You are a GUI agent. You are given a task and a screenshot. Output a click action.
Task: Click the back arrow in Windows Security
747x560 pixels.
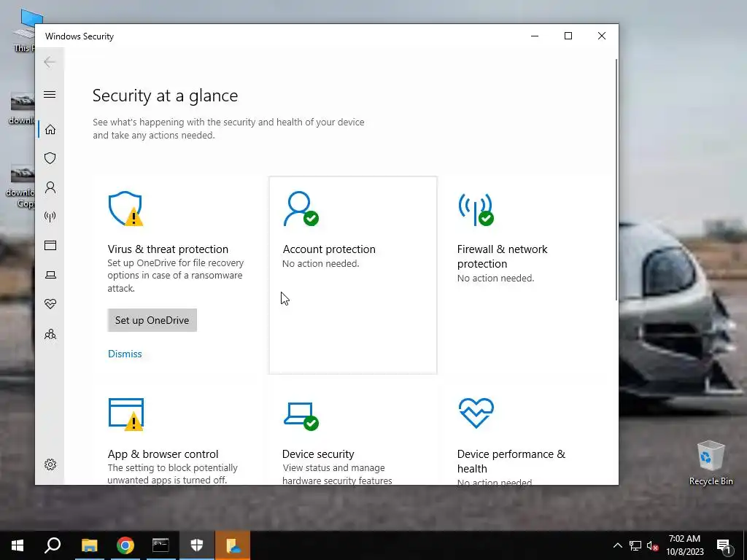tap(50, 62)
